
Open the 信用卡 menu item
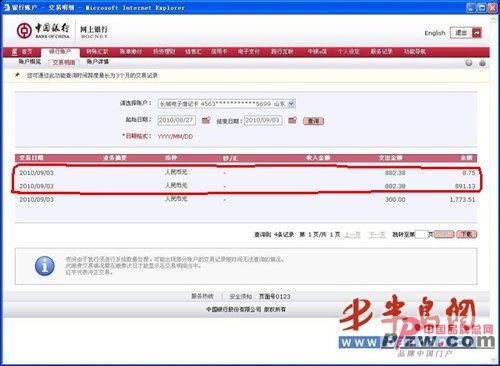(x=219, y=52)
